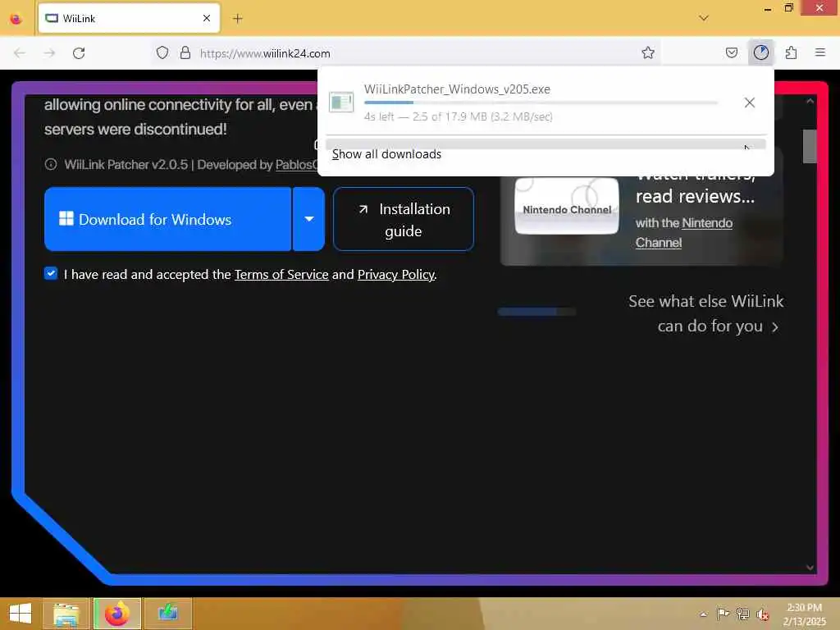Viewport: 840px width, 630px height.
Task: Open the list all tabs chevron
Action: (704, 18)
